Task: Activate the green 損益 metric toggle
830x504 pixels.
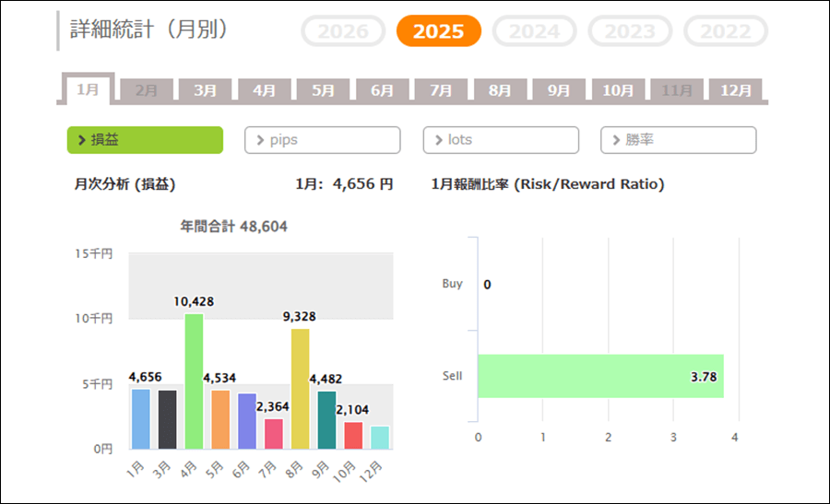Action: 145,140
